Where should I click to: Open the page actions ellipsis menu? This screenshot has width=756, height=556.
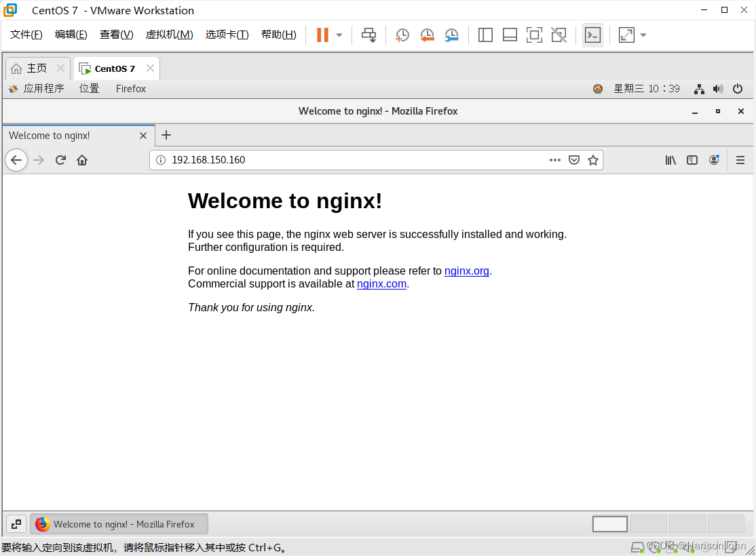[x=554, y=160]
